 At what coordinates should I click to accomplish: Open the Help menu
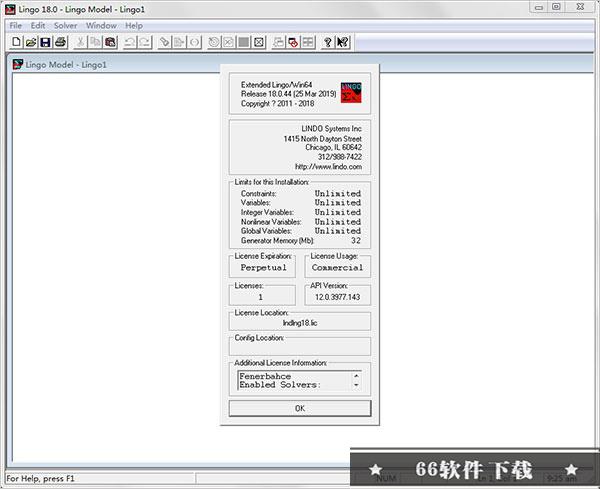pyautogui.click(x=134, y=26)
